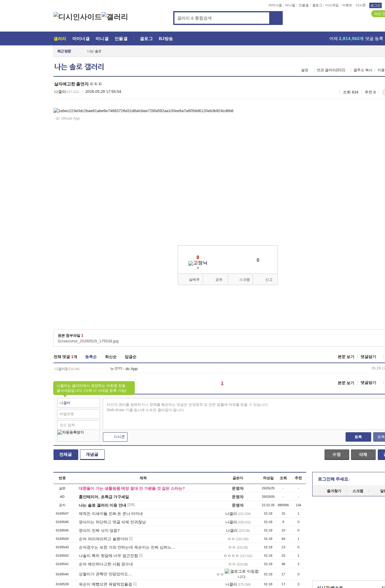Open the 디시콘 picker button
The image size is (385, 588).
[x=115, y=437]
